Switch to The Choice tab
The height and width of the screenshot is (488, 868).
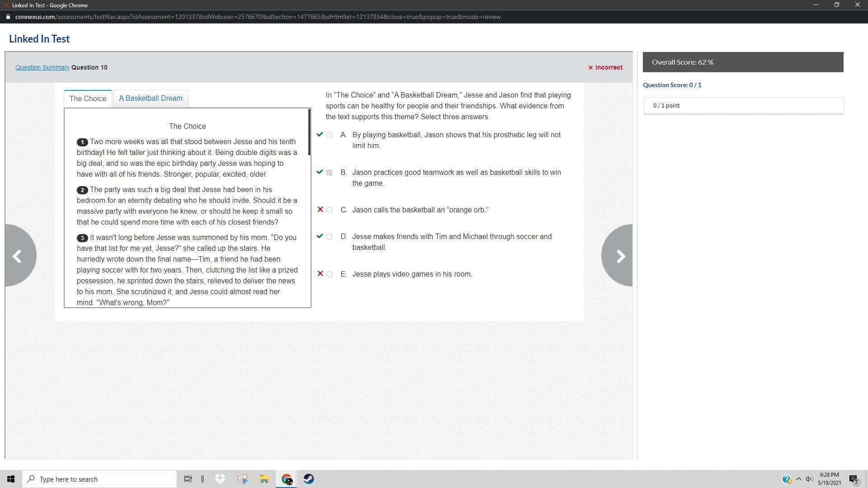click(x=88, y=99)
